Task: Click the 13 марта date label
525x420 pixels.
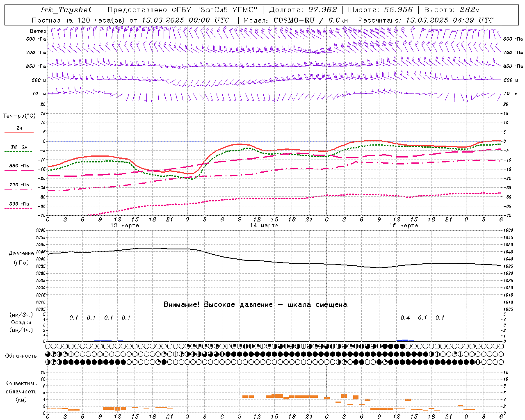Action: 125,226
